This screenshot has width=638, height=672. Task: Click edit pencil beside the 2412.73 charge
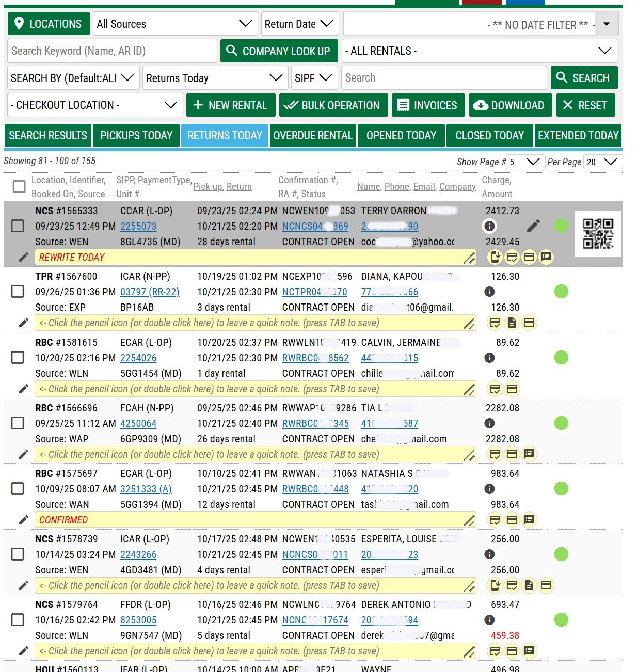(x=533, y=226)
